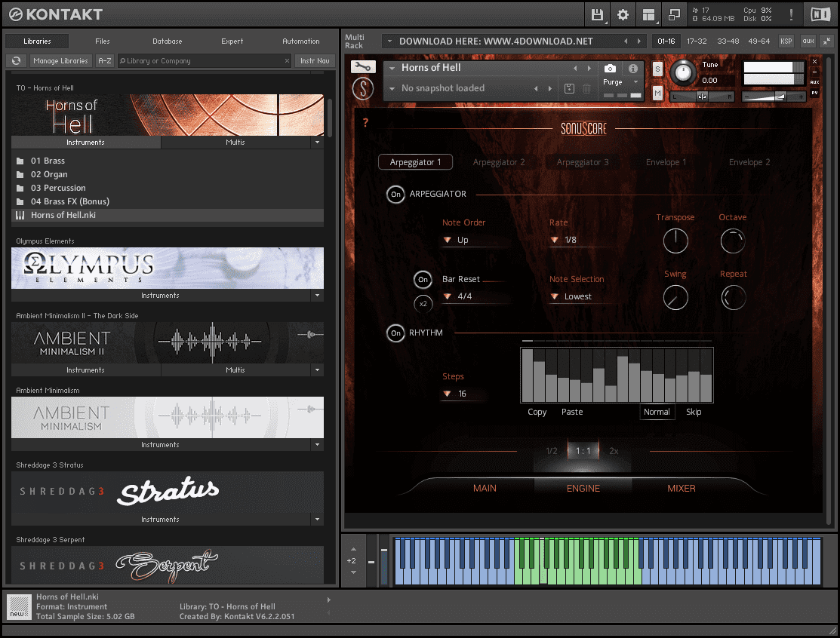Image resolution: width=840 pixels, height=638 pixels.
Task: Click Olympus Elements library banner
Action: click(167, 268)
